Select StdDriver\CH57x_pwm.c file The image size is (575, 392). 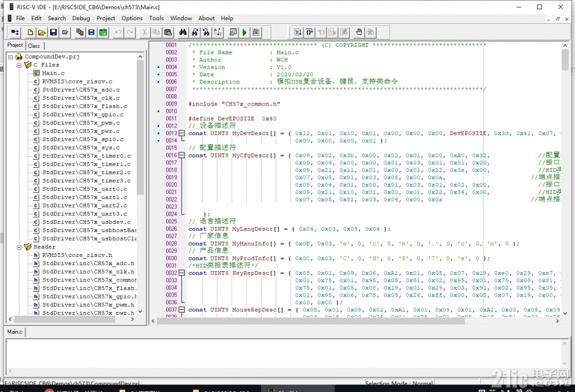[81, 122]
